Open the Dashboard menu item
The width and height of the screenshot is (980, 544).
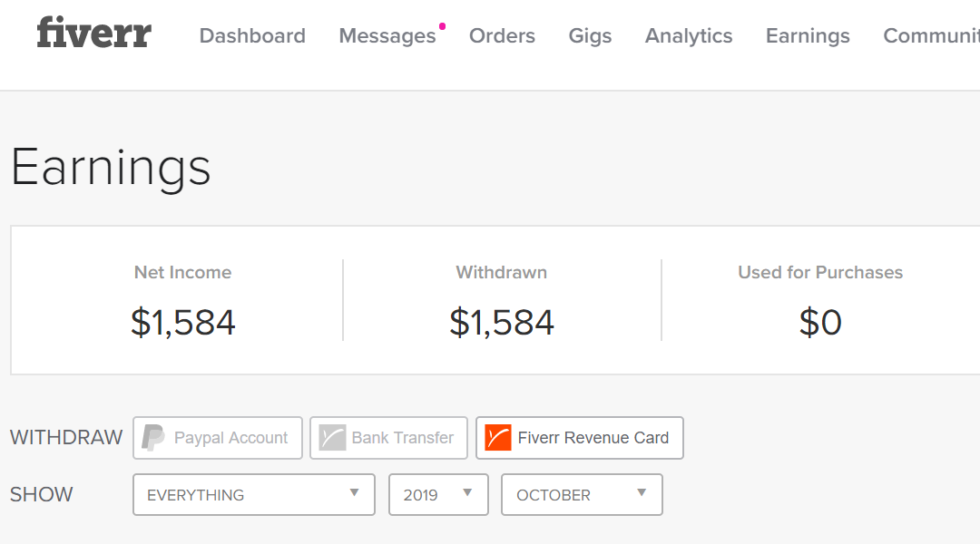tap(252, 35)
